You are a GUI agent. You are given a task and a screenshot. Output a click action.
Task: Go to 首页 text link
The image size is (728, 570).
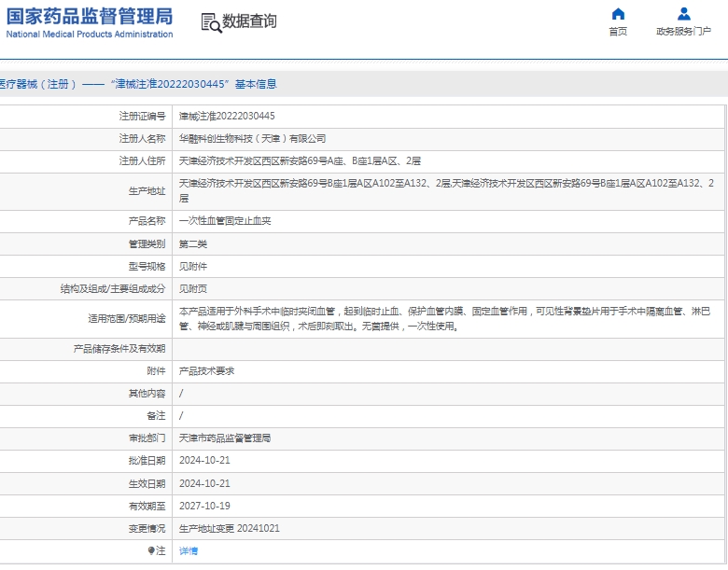pos(618,31)
